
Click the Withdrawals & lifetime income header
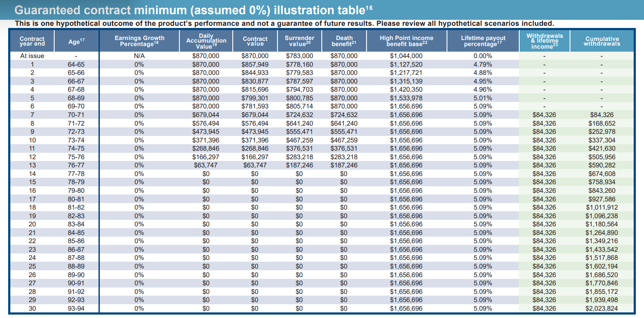click(544, 41)
